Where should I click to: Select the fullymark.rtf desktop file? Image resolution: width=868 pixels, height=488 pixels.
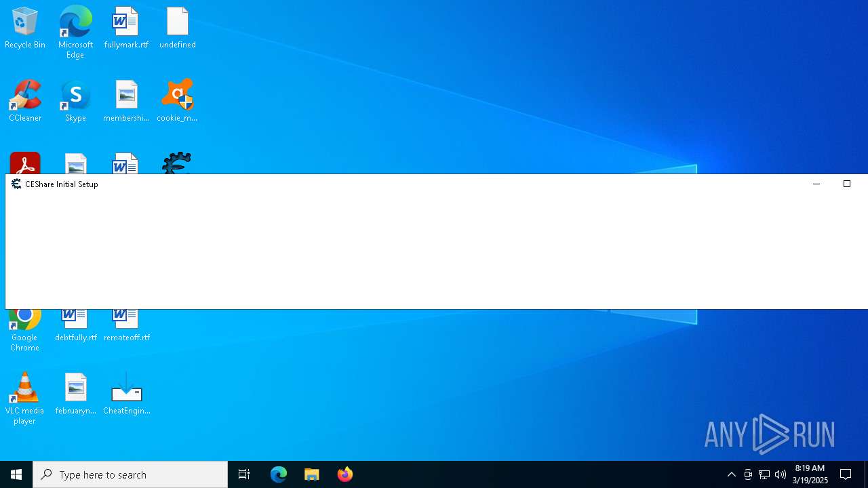pos(126,28)
